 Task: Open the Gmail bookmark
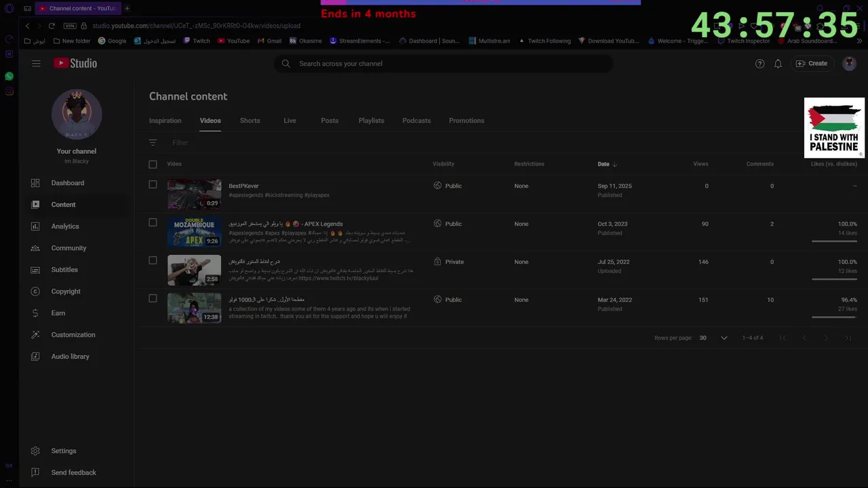[x=269, y=41]
